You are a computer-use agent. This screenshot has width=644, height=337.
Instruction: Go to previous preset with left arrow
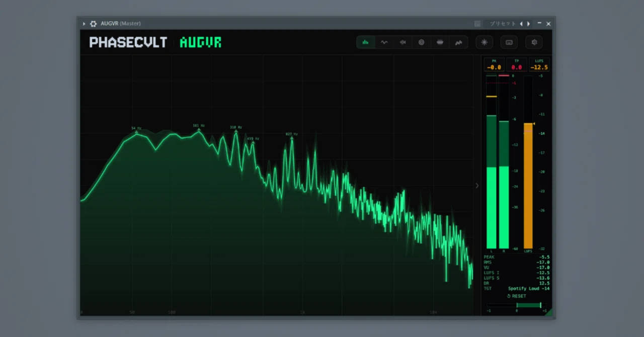point(521,24)
